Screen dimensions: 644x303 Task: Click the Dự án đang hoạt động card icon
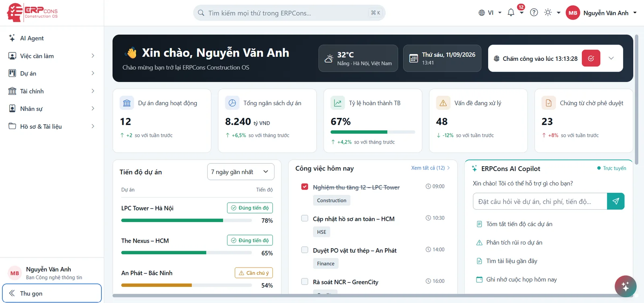pyautogui.click(x=127, y=103)
